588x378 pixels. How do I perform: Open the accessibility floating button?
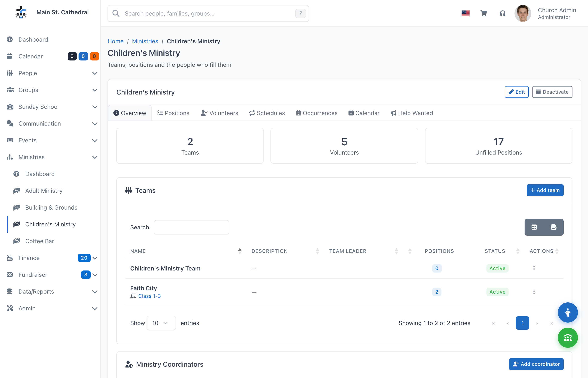point(568,312)
